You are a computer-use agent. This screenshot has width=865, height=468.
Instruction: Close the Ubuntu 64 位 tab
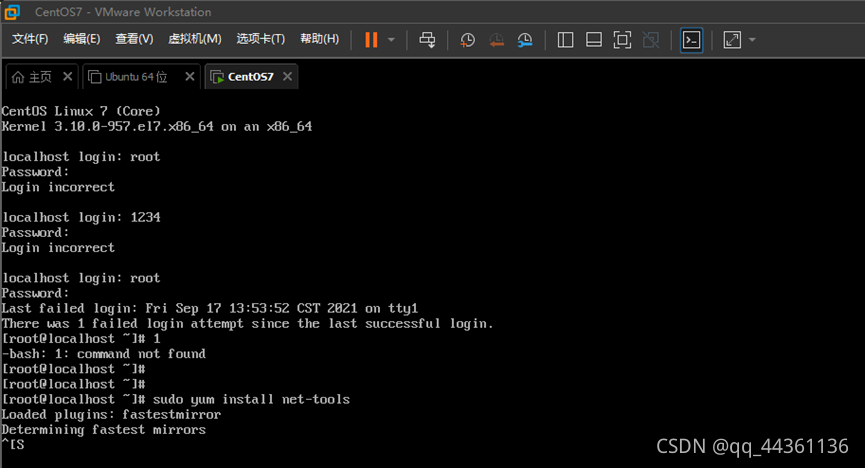(190, 76)
